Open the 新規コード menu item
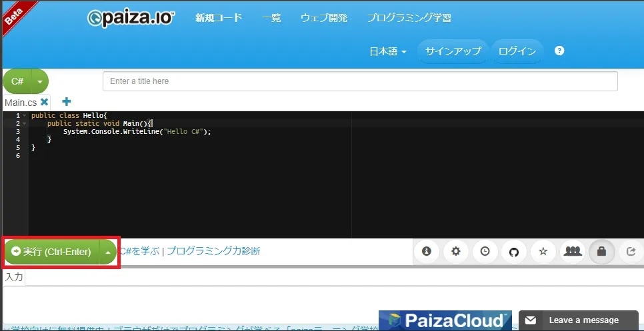This screenshot has height=331, width=644. coord(219,18)
